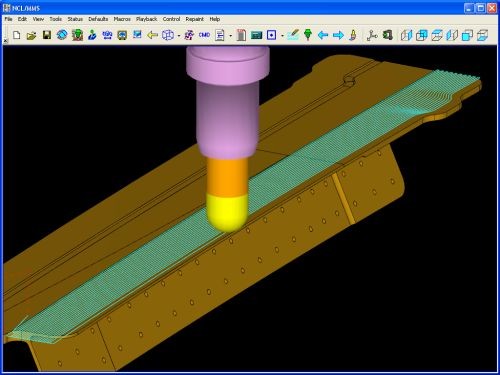Click the New file icon
Image resolution: width=500 pixels, height=375 pixels.
[x=16, y=35]
